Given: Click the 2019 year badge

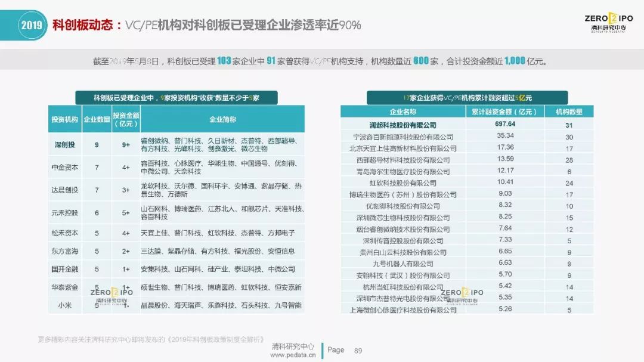Looking at the screenshot, I should tap(30, 25).
